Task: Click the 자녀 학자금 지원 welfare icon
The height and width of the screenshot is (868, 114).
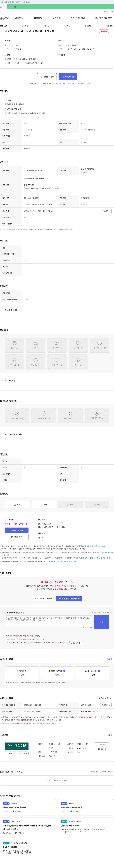Action: (100, 345)
